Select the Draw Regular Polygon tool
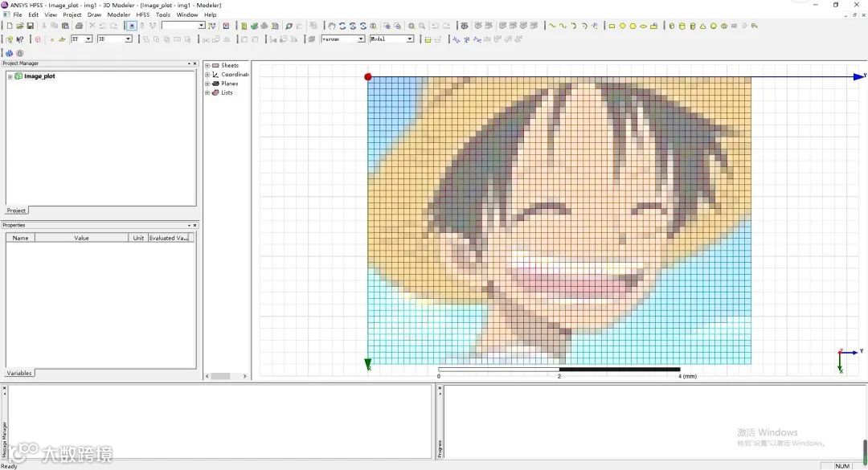This screenshot has height=470, width=868. (x=633, y=26)
